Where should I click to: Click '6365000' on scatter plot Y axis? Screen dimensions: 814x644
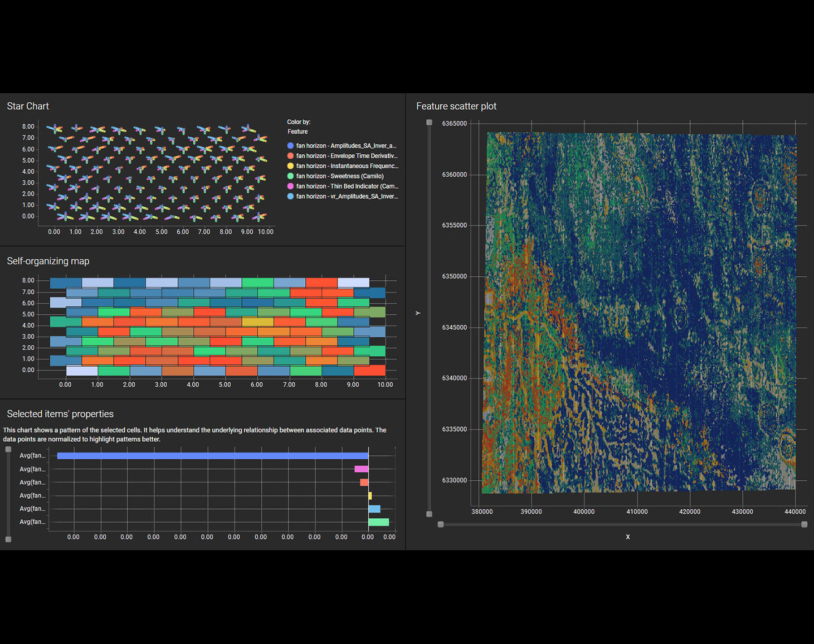[454, 123]
